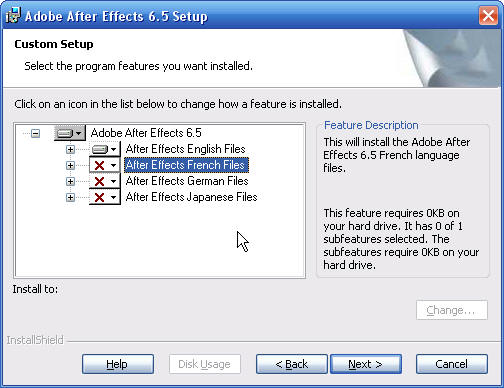
Task: Open install-state icon for English Files
Action: point(105,149)
